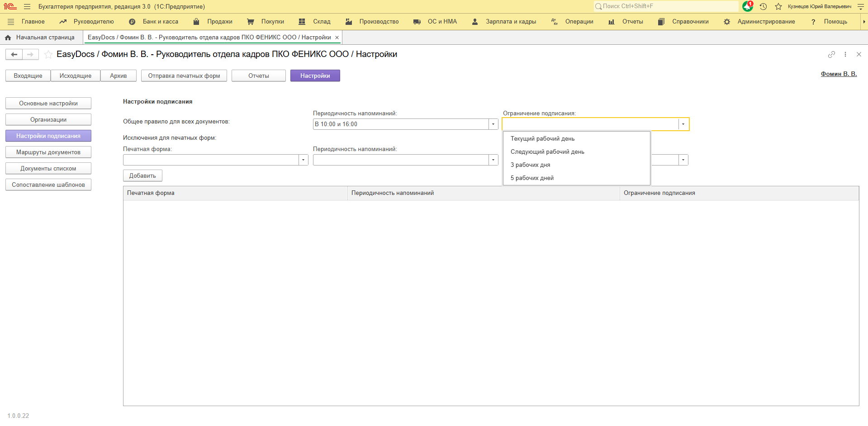The height and width of the screenshot is (426, 868).
Task: Select '3 рабочих дня' option
Action: [530, 165]
